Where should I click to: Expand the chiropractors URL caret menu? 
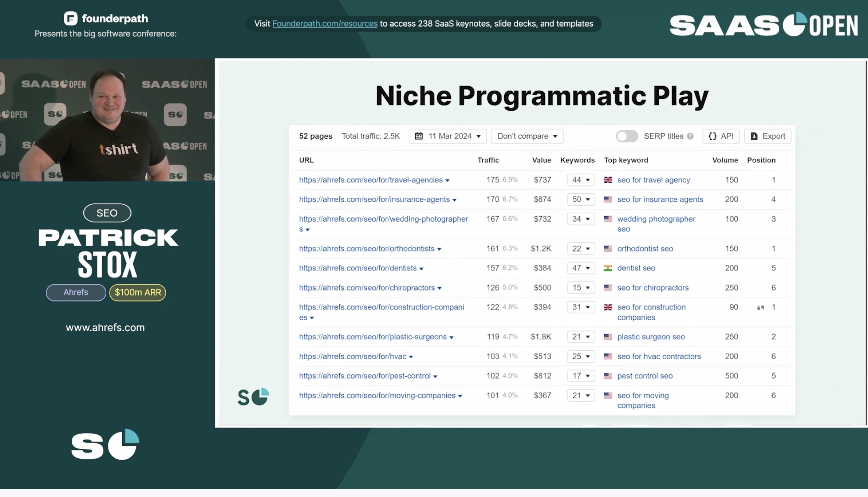click(x=440, y=288)
